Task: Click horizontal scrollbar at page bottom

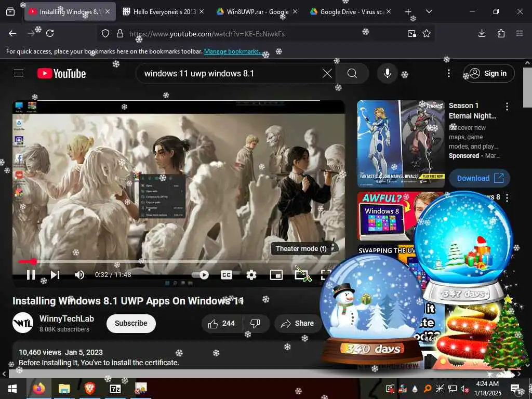Action: point(261,374)
